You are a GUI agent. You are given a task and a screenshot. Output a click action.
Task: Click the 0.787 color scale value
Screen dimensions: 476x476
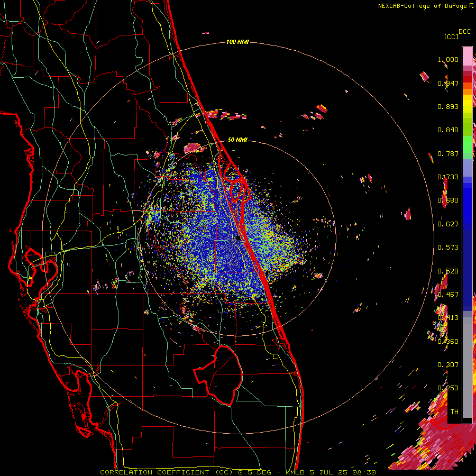(x=448, y=153)
